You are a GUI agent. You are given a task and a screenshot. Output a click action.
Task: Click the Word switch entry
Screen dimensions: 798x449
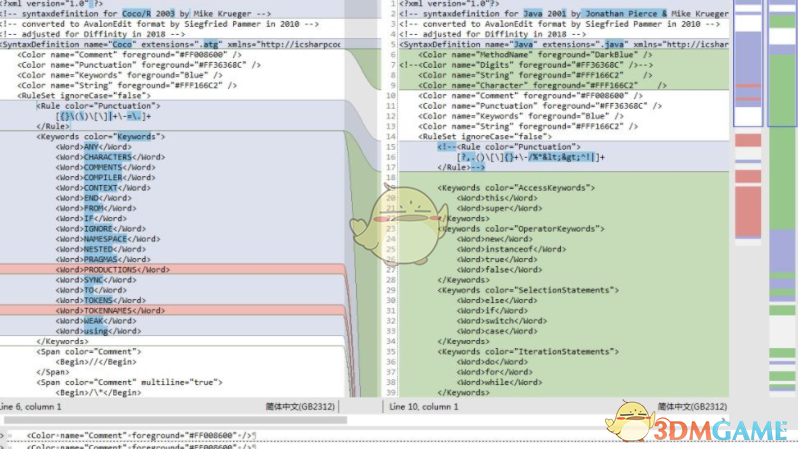(x=502, y=321)
